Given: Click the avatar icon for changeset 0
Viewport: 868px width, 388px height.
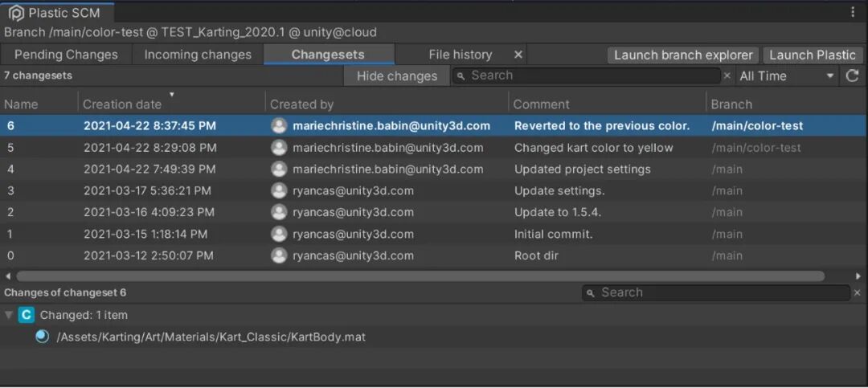Looking at the screenshot, I should 279,255.
